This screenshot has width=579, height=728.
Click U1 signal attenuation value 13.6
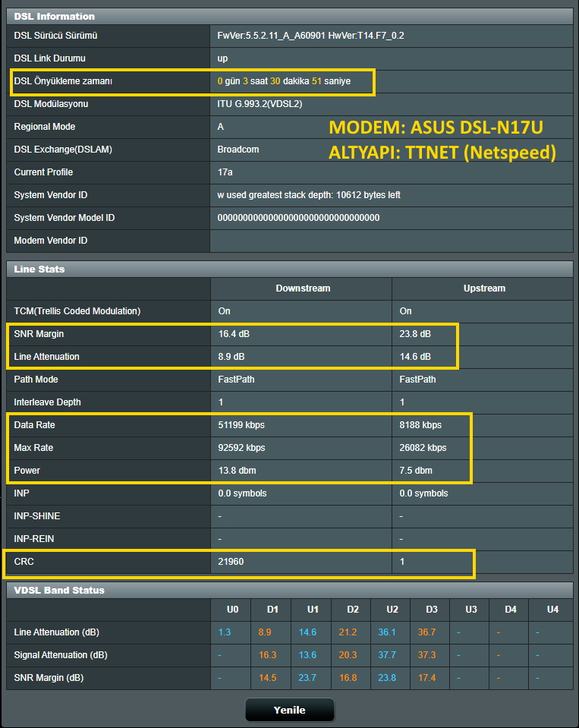[x=307, y=654]
